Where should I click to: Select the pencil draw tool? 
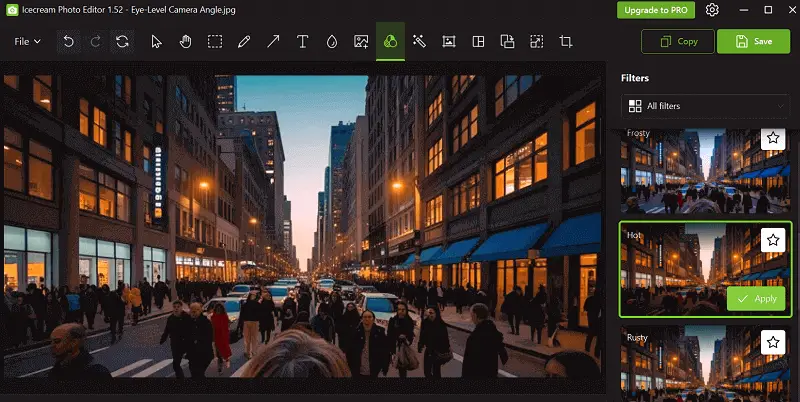tap(244, 42)
